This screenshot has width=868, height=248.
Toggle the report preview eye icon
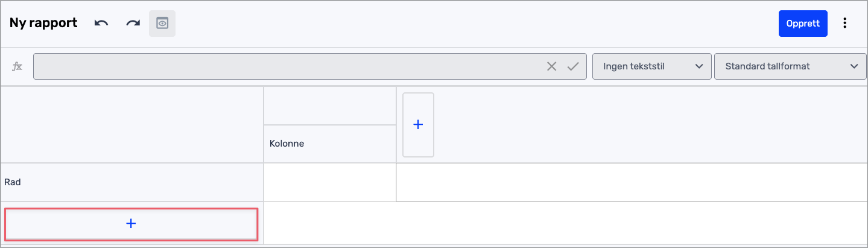[x=162, y=24]
